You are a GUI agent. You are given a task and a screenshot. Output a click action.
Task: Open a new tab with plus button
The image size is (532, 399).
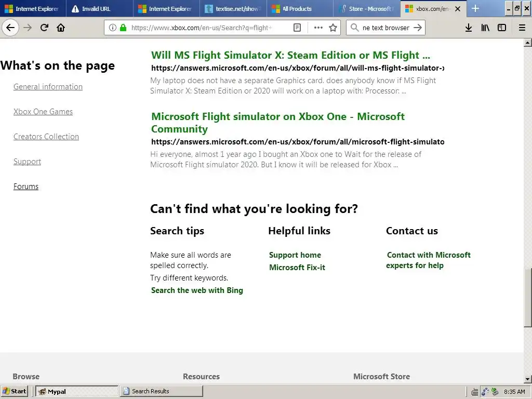click(475, 8)
